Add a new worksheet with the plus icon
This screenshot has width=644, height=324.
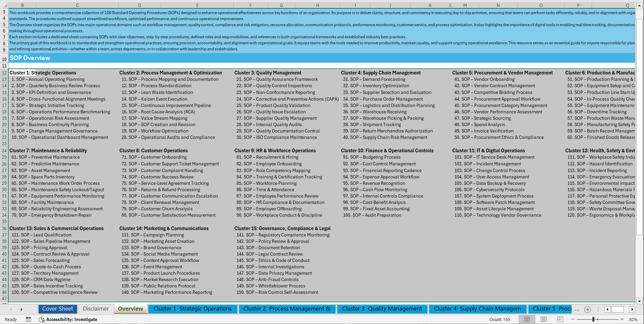tap(587, 310)
